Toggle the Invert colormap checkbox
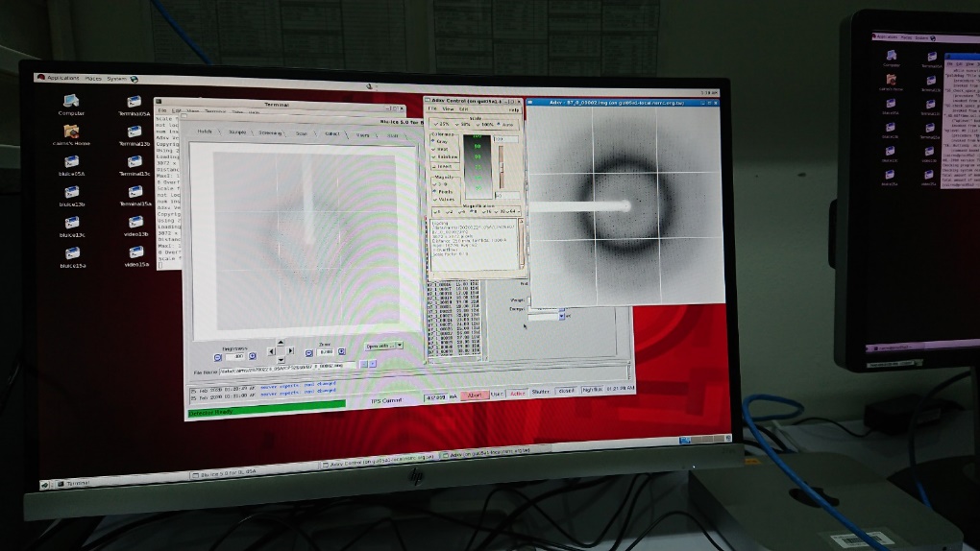 441,165
